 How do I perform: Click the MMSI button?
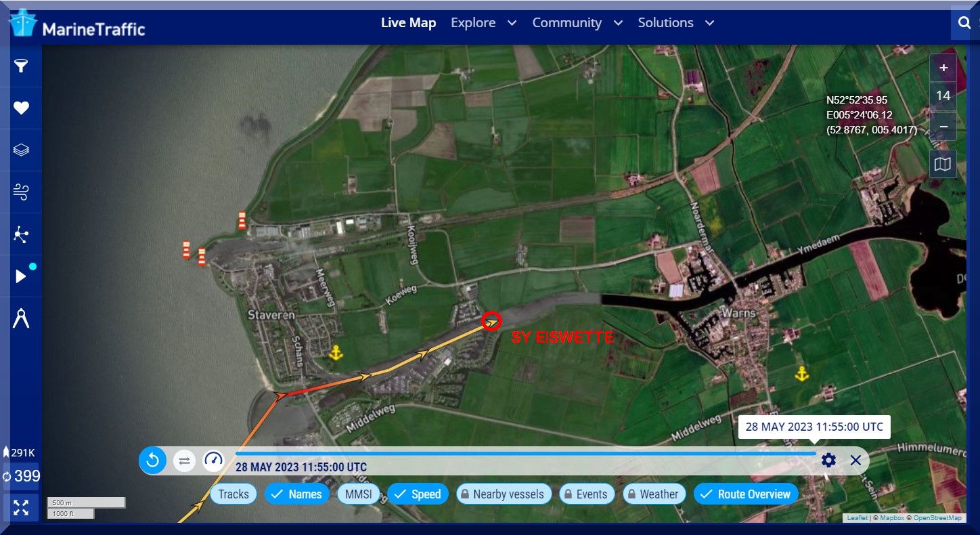click(358, 494)
